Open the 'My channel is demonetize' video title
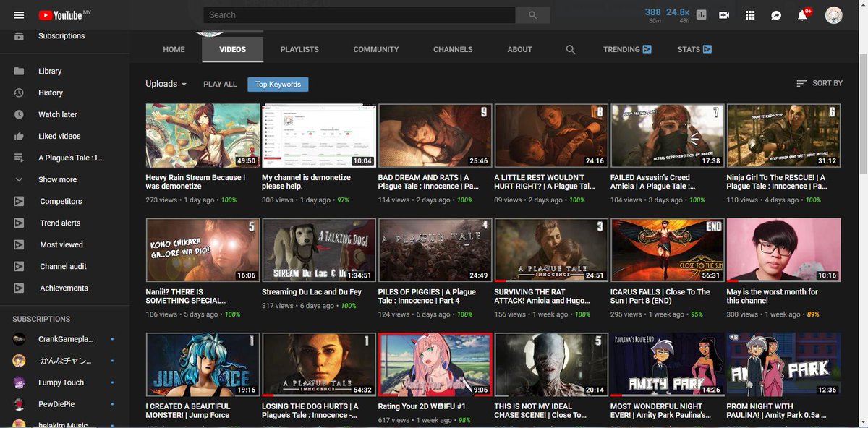The image size is (868, 428). pos(306,181)
